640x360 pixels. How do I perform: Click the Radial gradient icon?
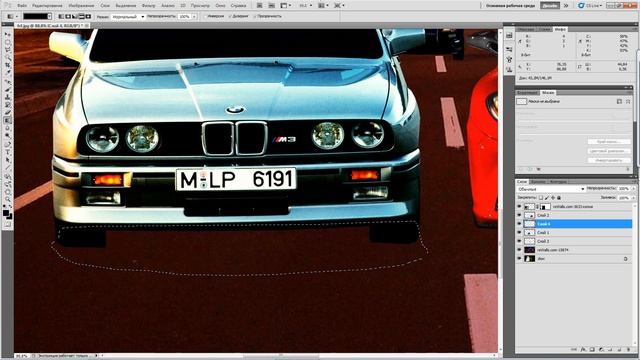point(68,16)
